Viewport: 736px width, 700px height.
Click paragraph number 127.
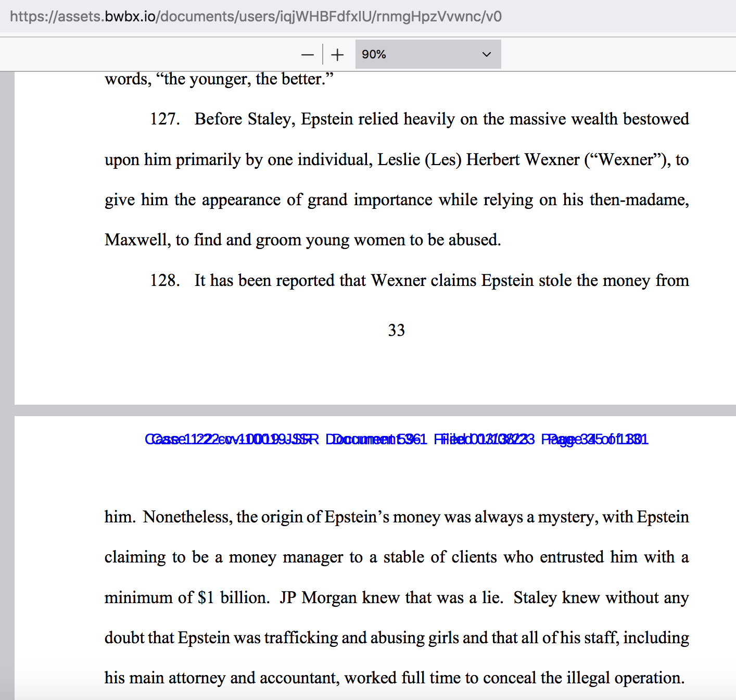(165, 119)
